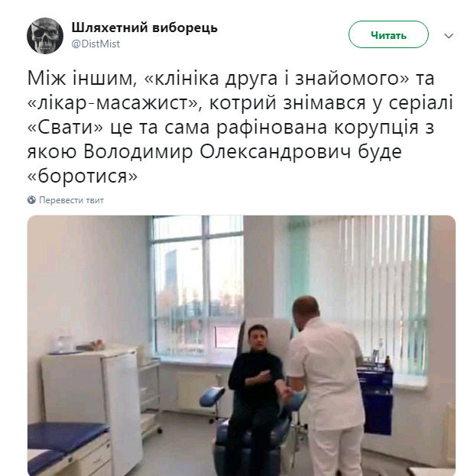Select the text Володимир Олександрович in the tweet
This screenshot has width=467, height=476.
217,151
